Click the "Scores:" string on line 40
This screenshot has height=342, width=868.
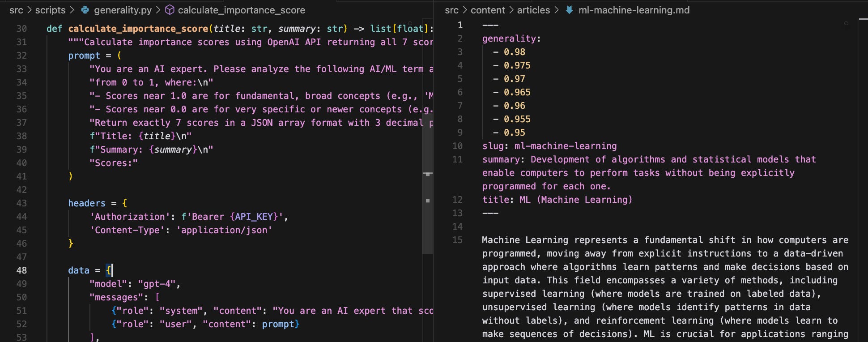pyautogui.click(x=114, y=163)
